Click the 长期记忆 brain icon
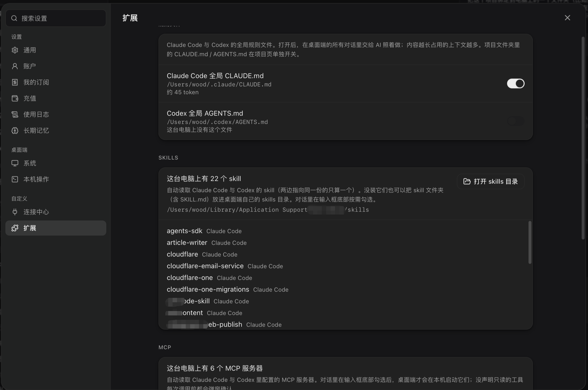This screenshot has width=588, height=390. coord(15,130)
